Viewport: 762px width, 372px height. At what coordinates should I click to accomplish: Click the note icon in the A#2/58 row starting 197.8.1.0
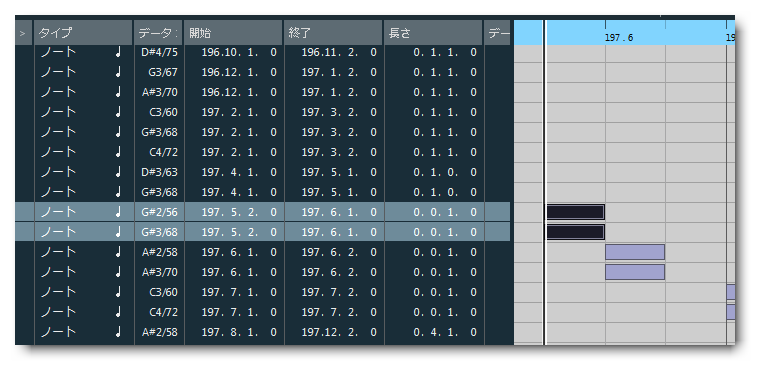(x=118, y=332)
